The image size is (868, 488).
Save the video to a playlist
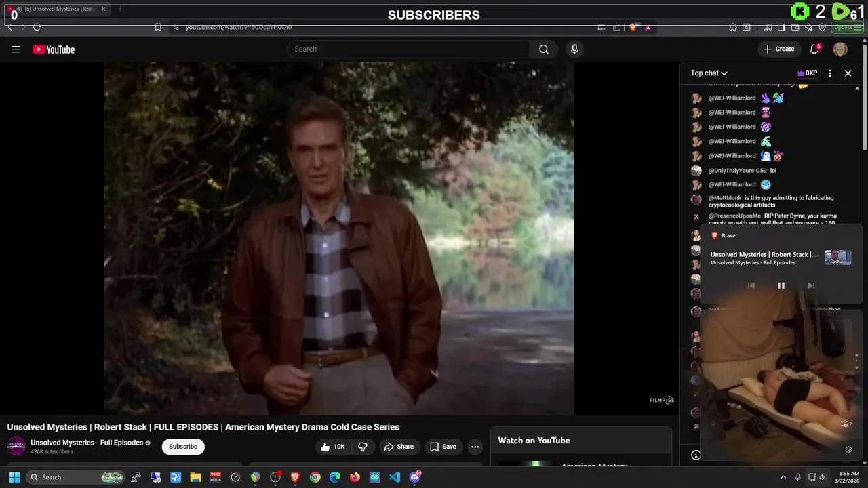[x=443, y=447]
